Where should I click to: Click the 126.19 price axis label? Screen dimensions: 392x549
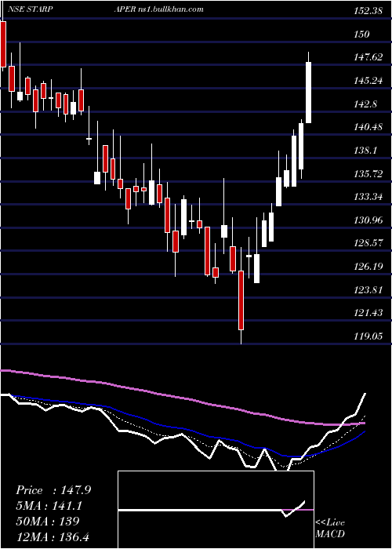point(368,267)
